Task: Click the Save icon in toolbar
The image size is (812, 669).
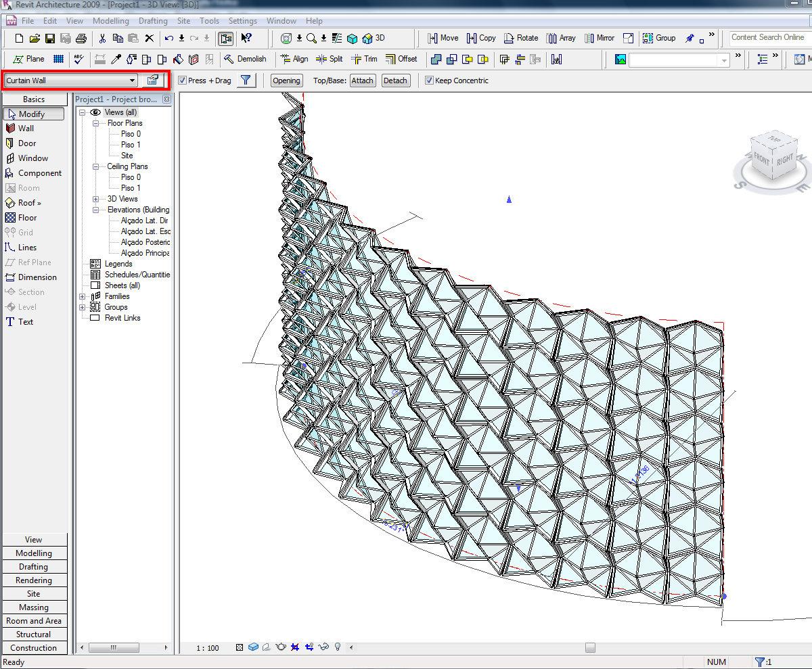Action: tap(50, 38)
